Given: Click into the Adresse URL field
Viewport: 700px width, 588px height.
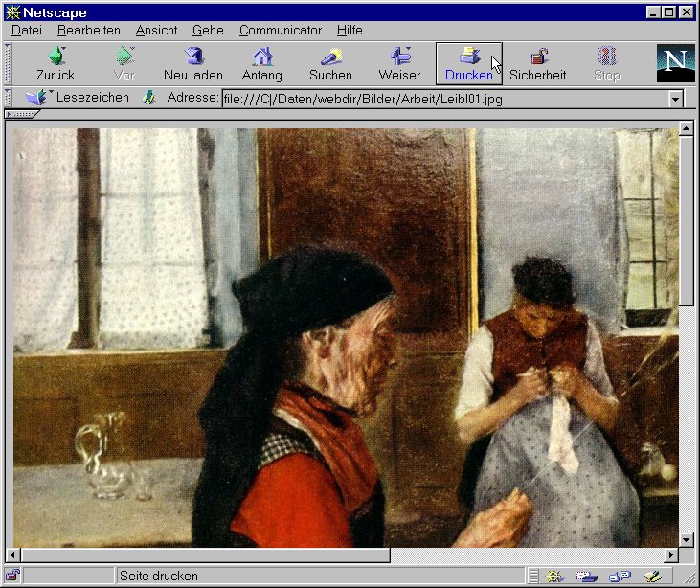Looking at the screenshot, I should click(440, 99).
